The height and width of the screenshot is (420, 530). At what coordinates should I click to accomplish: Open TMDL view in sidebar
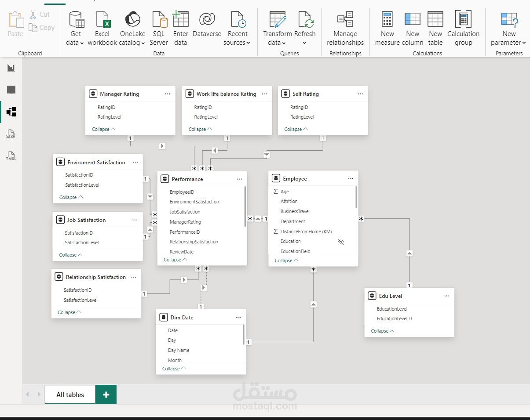coord(11,156)
